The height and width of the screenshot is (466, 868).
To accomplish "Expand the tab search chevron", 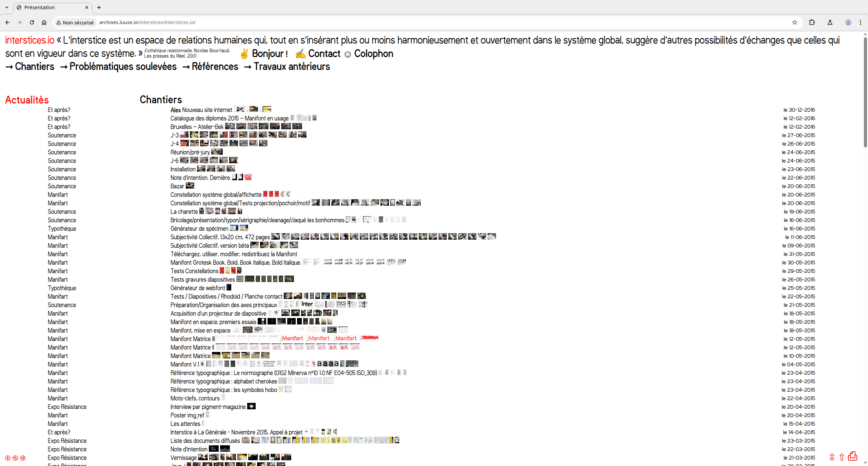I will pyautogui.click(x=7, y=7).
